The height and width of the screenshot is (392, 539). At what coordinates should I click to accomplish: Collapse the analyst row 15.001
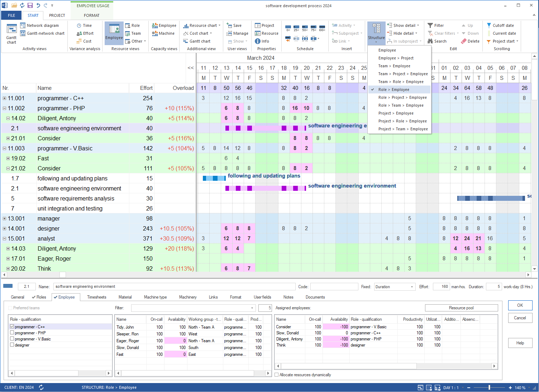pyautogui.click(x=4, y=238)
